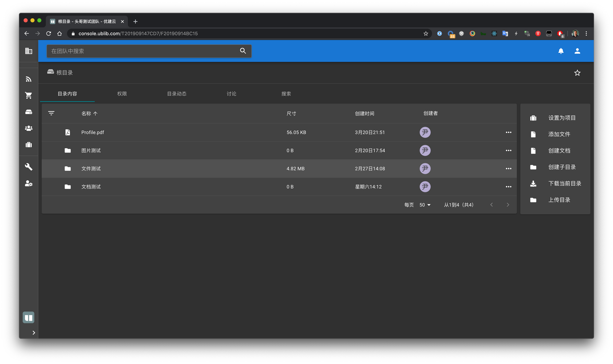Screen dimensions: 613x364
Task: Click the table filter list icon
Action: click(x=51, y=113)
